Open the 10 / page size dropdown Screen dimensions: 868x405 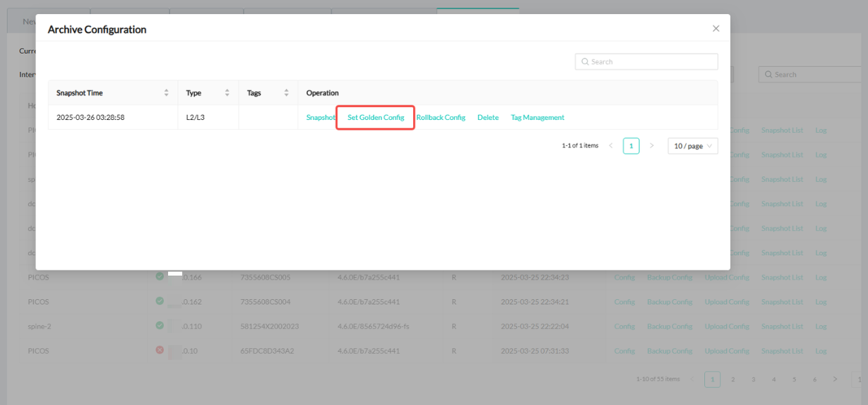point(692,146)
